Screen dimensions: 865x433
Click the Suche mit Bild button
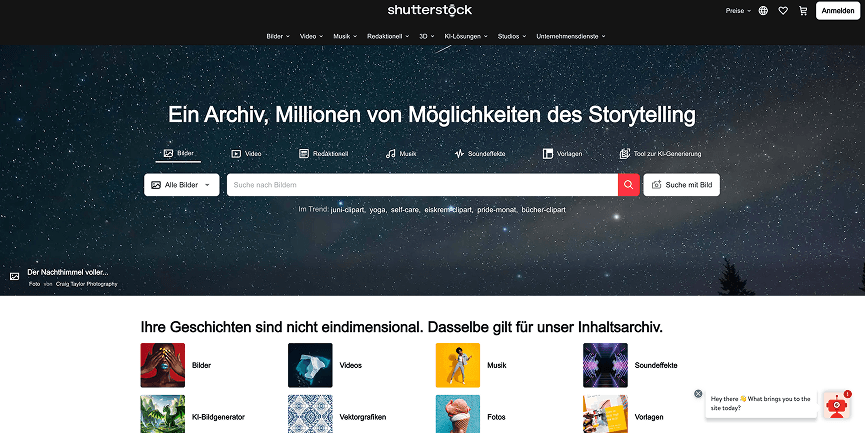click(x=681, y=185)
